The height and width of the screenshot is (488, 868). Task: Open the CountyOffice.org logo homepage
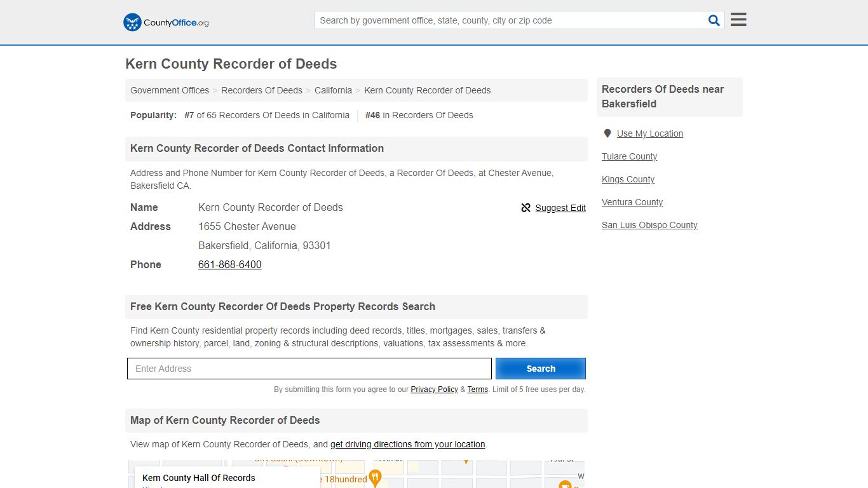pos(166,22)
